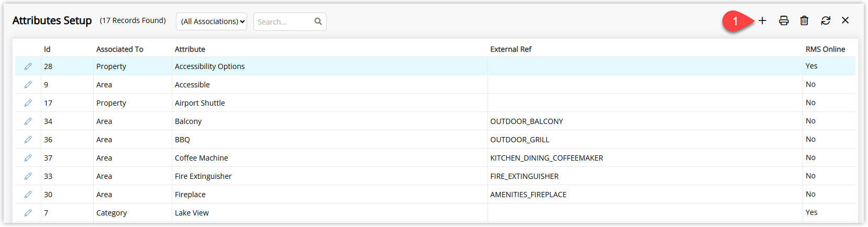This screenshot has height=227, width=868.
Task: Print the attributes list
Action: [x=784, y=20]
